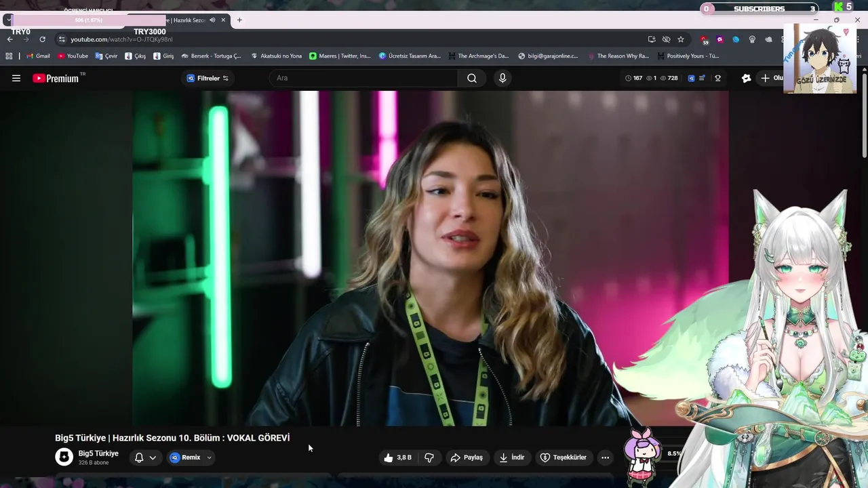Open the purple square extension icon

click(x=720, y=39)
